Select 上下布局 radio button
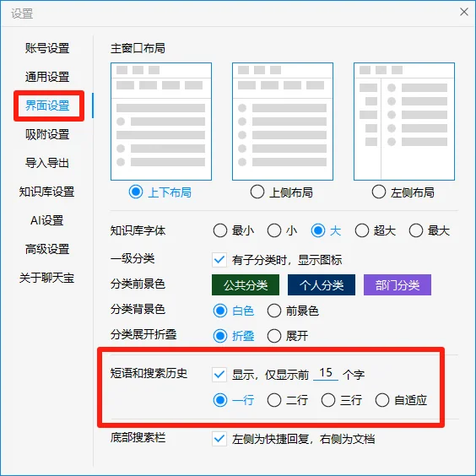Screen dimensions: 476x476 click(136, 192)
